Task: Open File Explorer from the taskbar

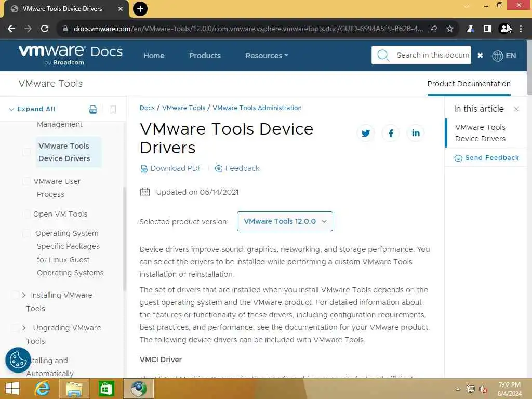Action: pyautogui.click(x=74, y=389)
